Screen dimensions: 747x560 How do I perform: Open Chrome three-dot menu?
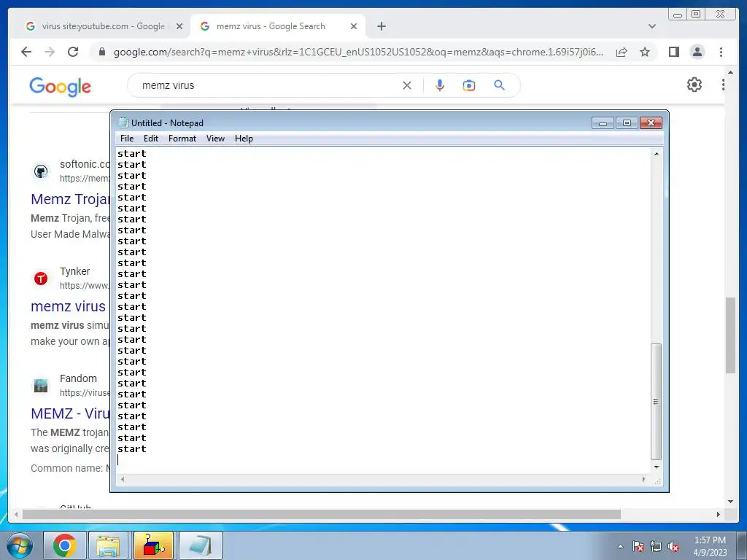[x=721, y=52]
